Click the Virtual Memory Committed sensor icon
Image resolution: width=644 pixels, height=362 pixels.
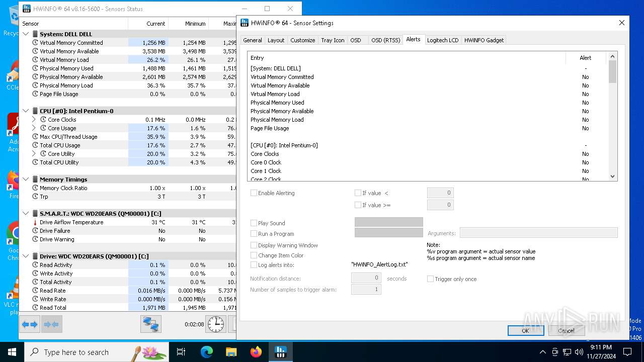(x=35, y=43)
